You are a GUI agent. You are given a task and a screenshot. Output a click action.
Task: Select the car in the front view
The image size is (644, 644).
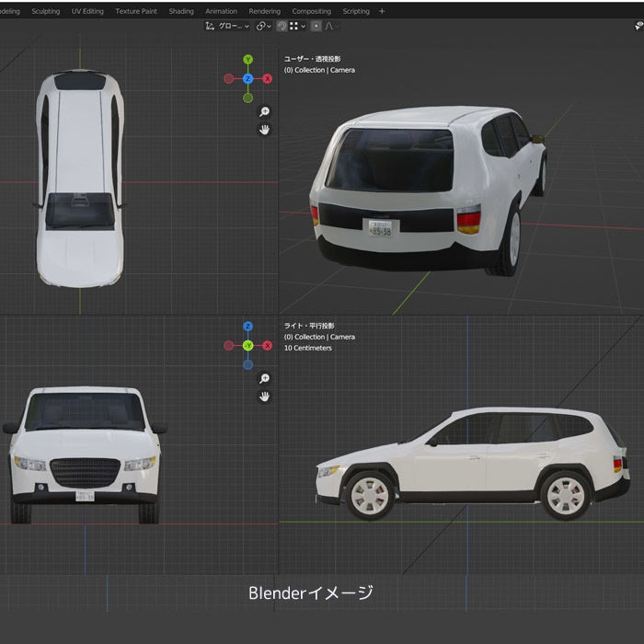tap(85, 454)
